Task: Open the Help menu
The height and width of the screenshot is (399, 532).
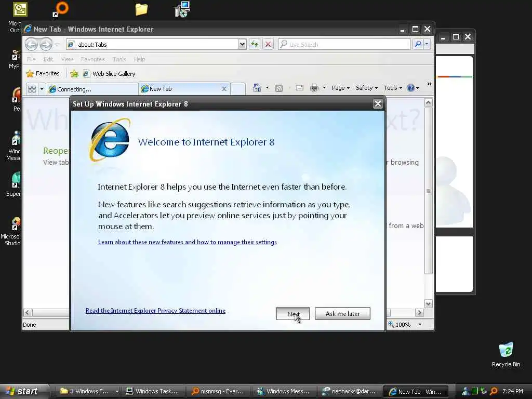Action: pyautogui.click(x=139, y=59)
